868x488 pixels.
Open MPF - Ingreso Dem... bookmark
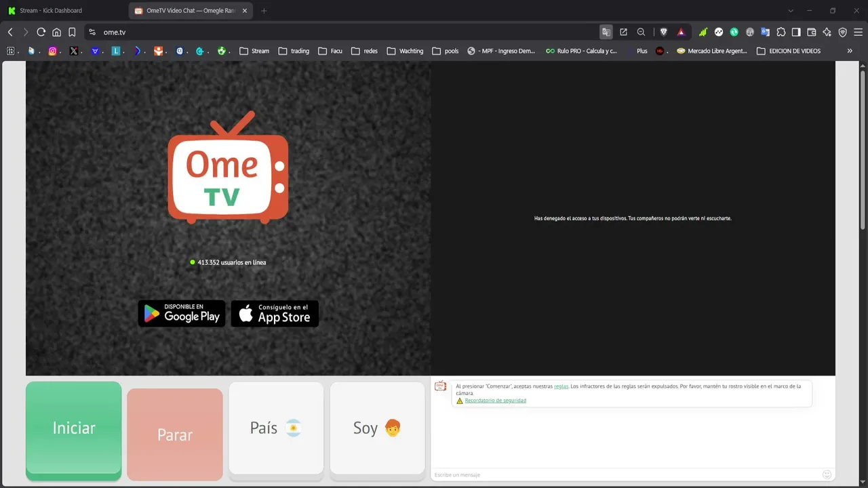pos(502,51)
